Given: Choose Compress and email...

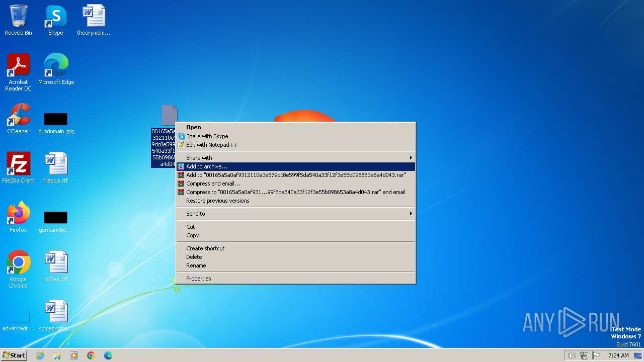Looking at the screenshot, I should click(x=296, y=184).
